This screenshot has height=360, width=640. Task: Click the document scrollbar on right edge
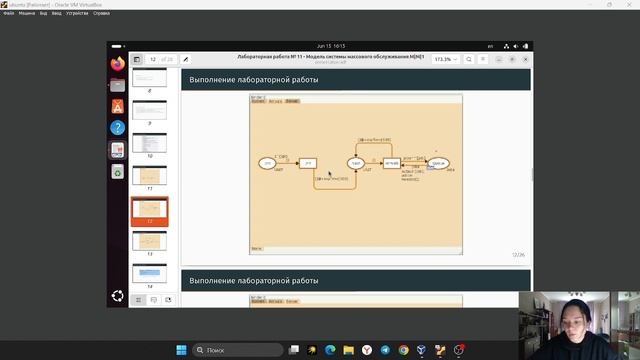point(532,175)
